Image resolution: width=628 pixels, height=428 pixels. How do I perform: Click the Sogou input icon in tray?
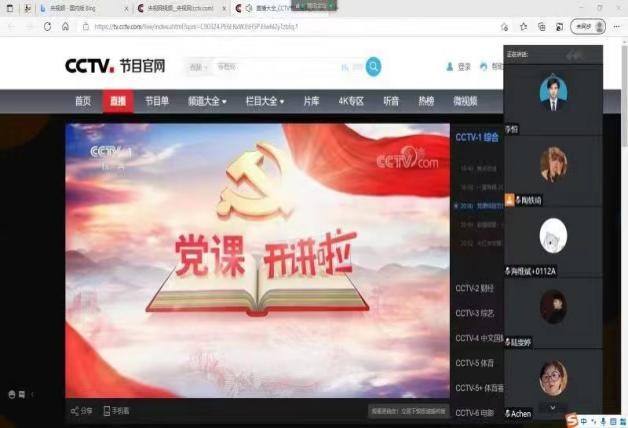572,419
